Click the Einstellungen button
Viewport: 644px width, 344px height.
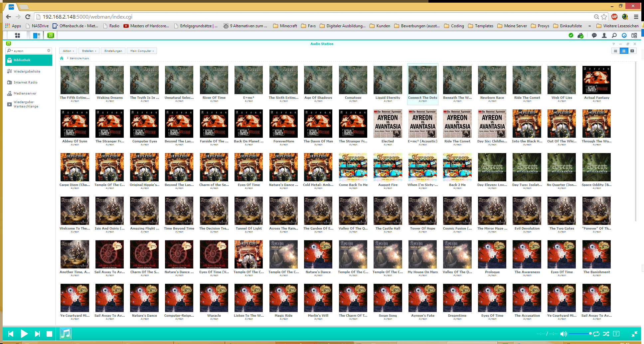[x=113, y=51]
